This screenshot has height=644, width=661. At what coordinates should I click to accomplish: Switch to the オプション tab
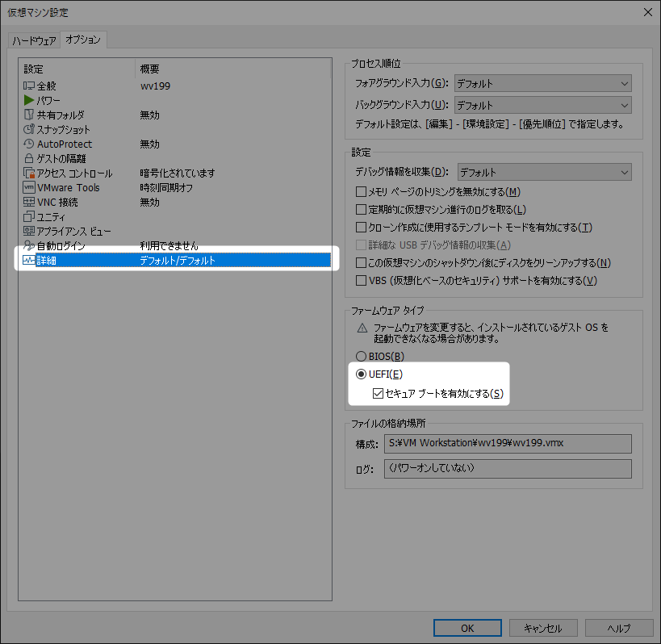click(83, 40)
